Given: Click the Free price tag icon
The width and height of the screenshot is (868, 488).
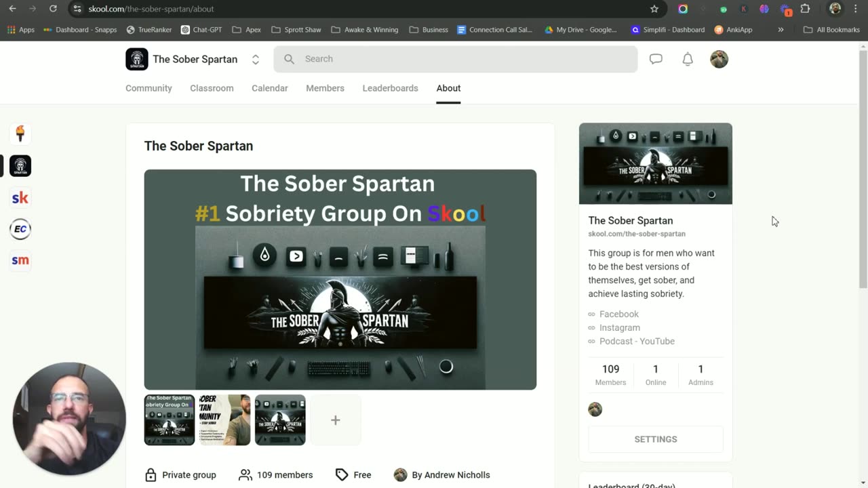Looking at the screenshot, I should pos(342,475).
